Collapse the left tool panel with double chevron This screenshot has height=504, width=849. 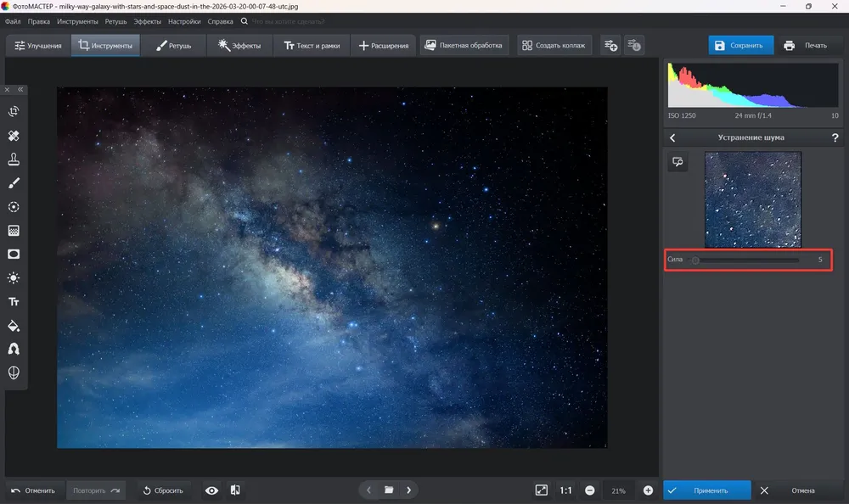point(20,90)
